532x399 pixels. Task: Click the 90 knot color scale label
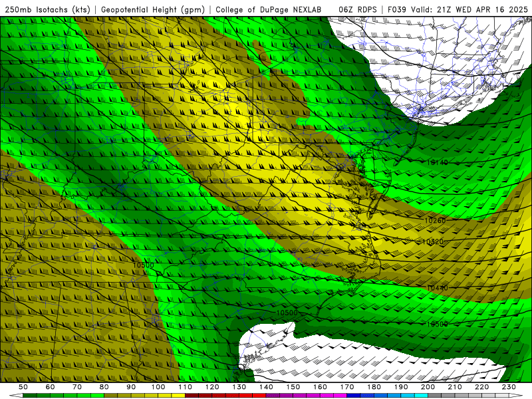click(131, 387)
